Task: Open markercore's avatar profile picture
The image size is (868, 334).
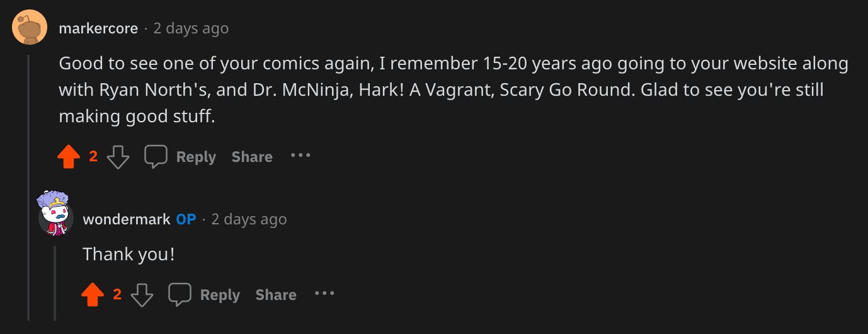Action: [x=30, y=28]
